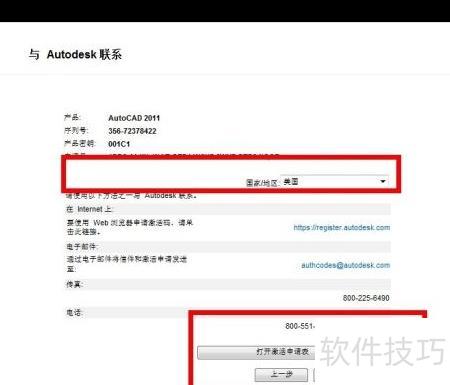Image resolution: width=450 pixels, height=385 pixels.
Task: Click the 打开激活申请表 button
Action: (x=256, y=352)
